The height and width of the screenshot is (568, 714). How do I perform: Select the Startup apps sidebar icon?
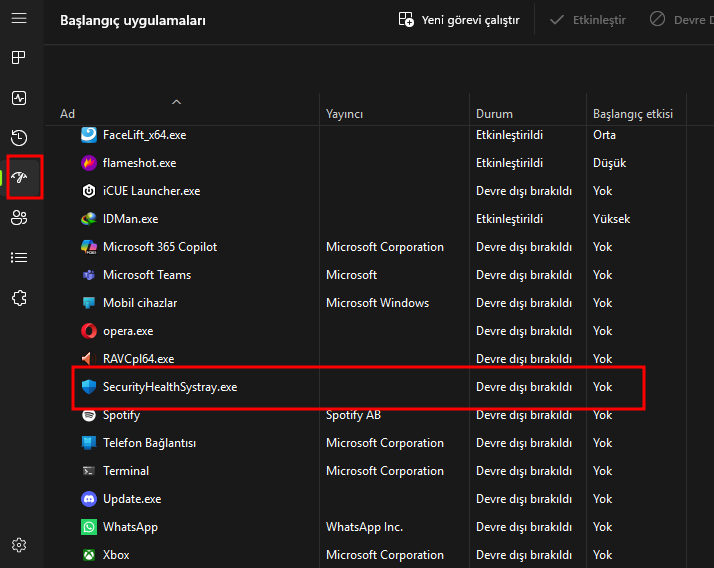pyautogui.click(x=20, y=177)
